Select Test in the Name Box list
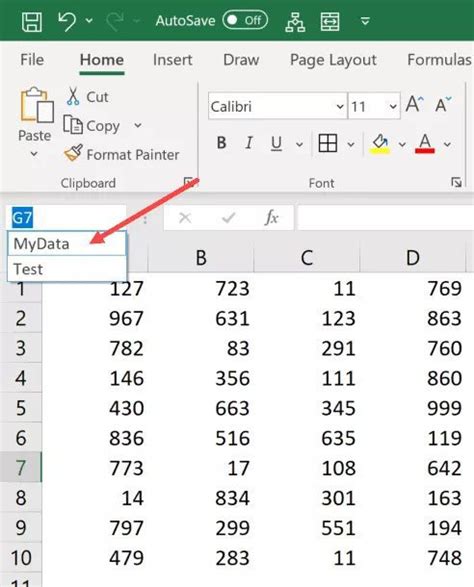This screenshot has height=587, width=474. coord(67,269)
